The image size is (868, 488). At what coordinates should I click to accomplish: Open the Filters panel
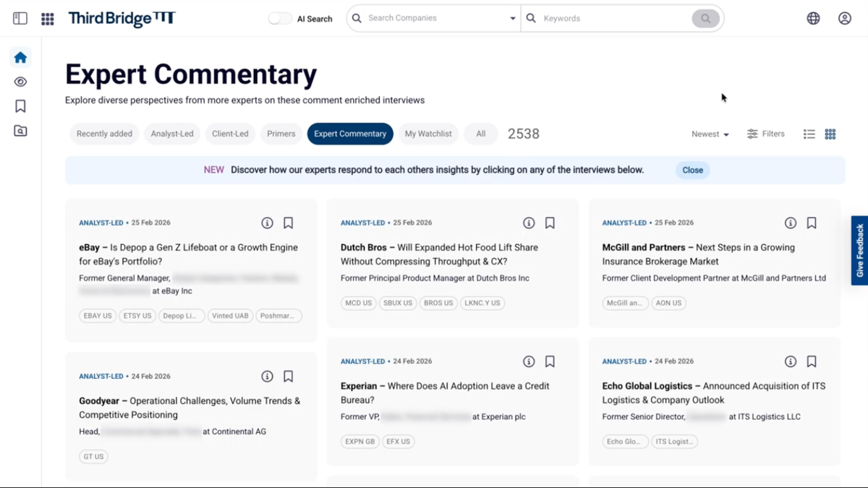(x=766, y=134)
